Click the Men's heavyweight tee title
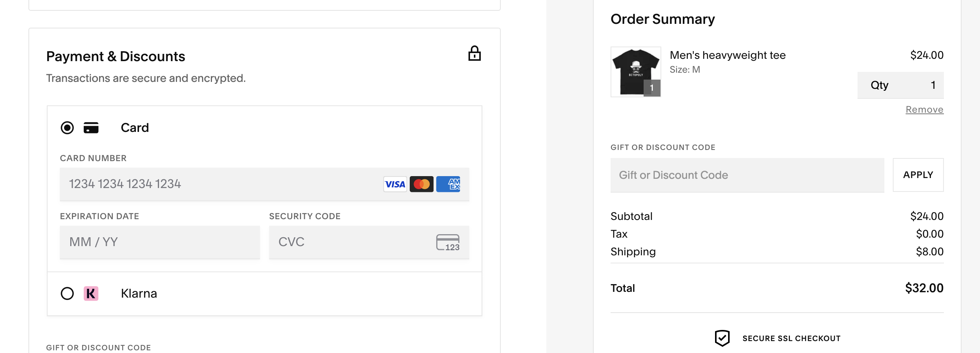The width and height of the screenshot is (980, 353). pos(727,55)
